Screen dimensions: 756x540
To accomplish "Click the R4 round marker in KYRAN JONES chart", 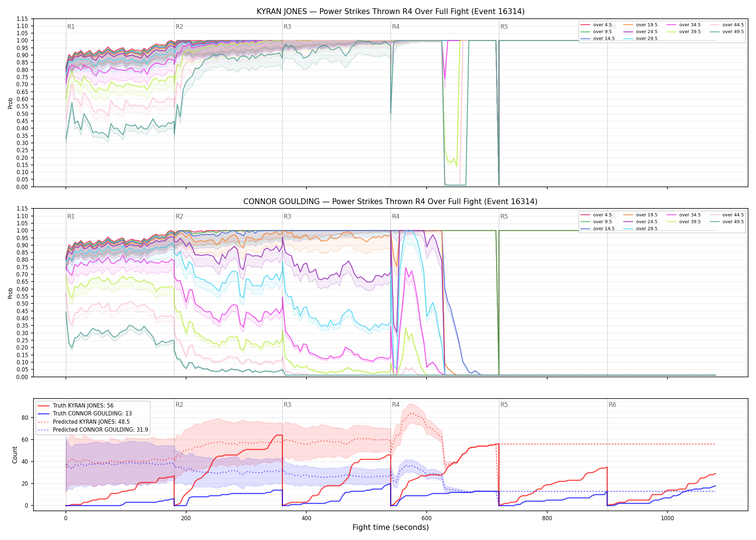I will click(x=396, y=27).
